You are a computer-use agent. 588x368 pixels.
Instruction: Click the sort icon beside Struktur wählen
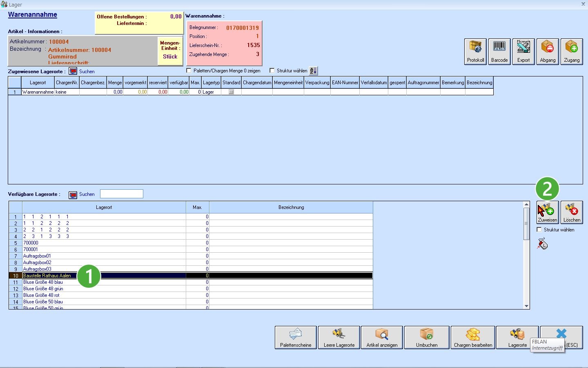[x=313, y=71]
